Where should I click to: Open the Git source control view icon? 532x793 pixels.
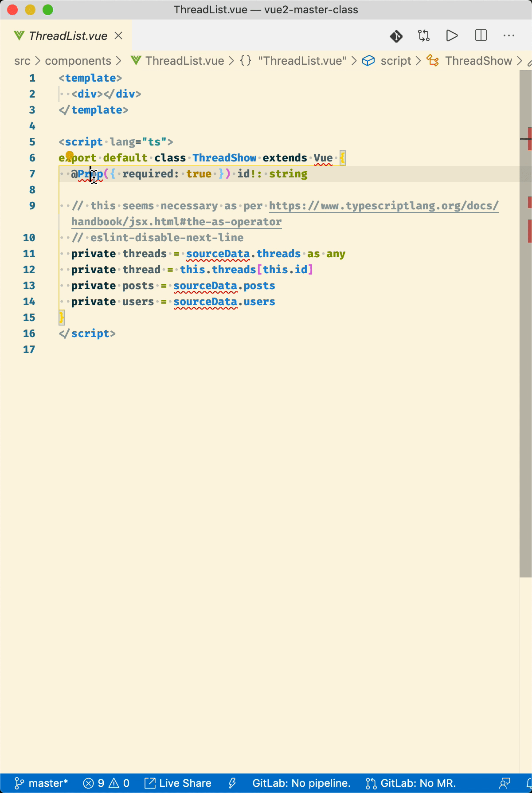396,36
